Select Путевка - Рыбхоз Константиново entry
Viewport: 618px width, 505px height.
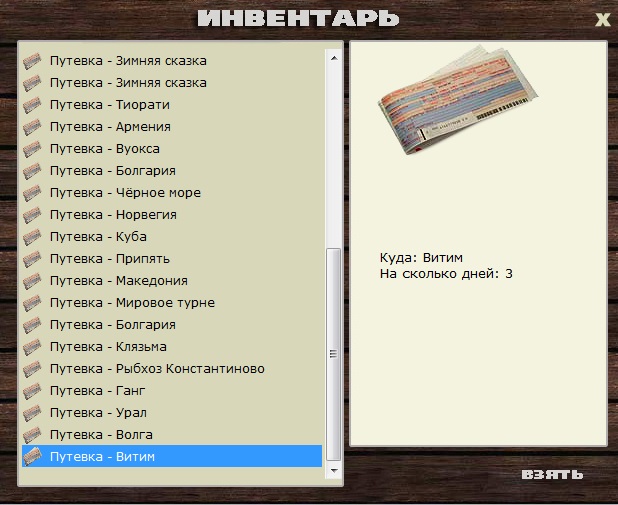[172, 369]
